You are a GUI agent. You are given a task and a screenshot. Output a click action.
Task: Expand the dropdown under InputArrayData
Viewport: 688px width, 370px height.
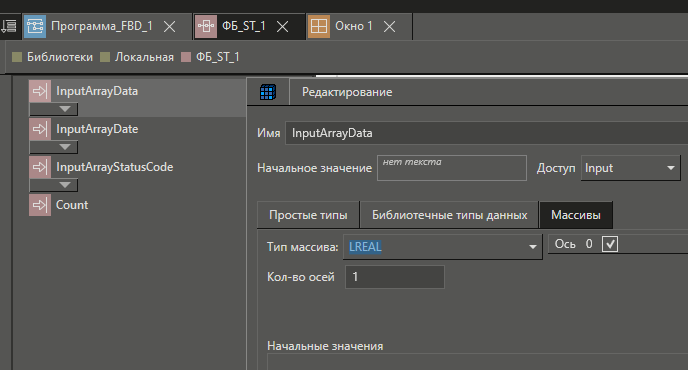click(x=54, y=109)
